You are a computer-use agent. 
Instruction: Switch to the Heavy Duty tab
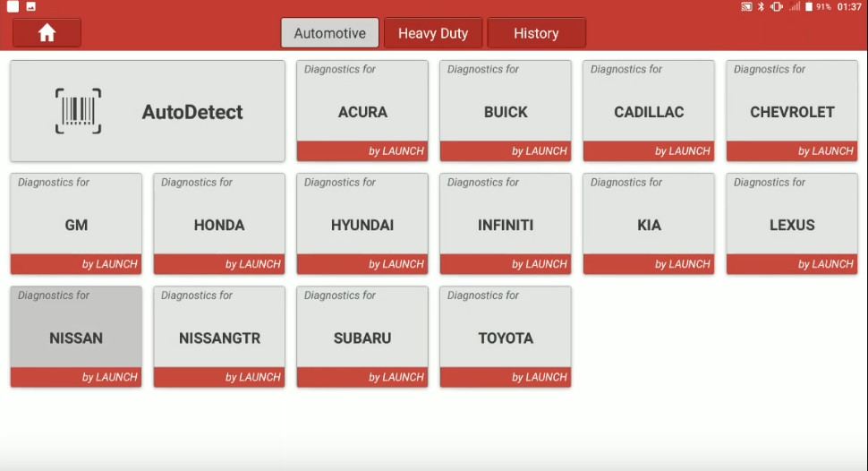click(433, 33)
